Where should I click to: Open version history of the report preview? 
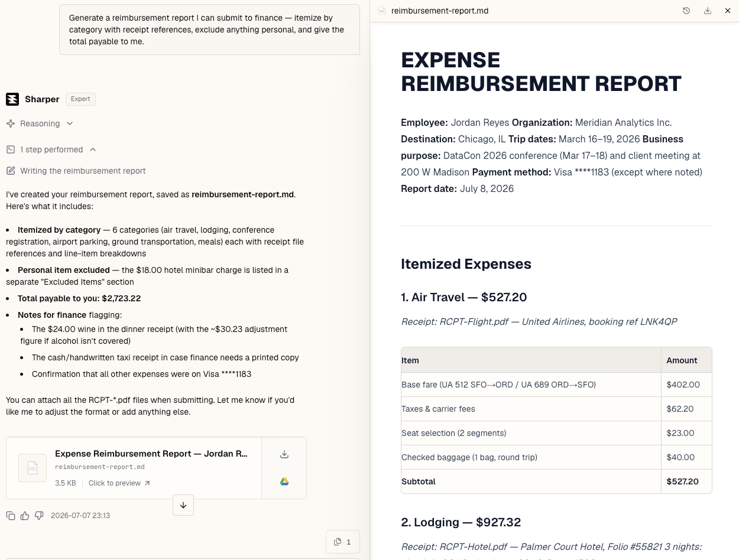(686, 11)
